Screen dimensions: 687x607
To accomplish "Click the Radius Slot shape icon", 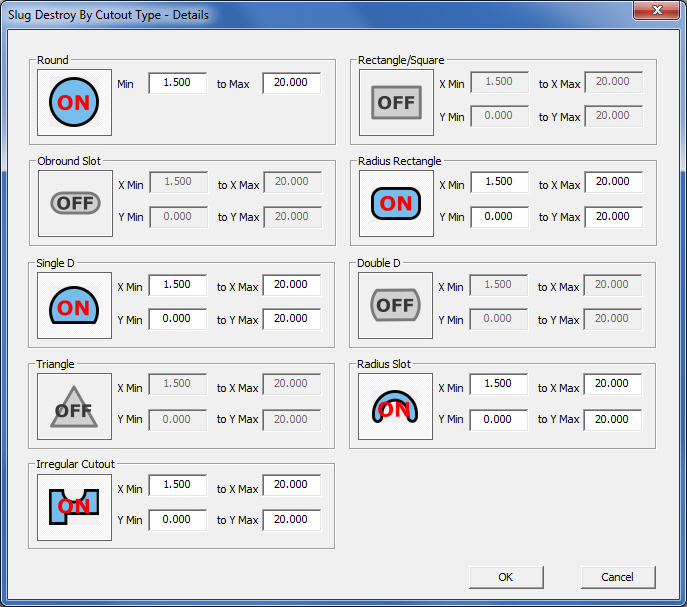I will click(x=396, y=407).
